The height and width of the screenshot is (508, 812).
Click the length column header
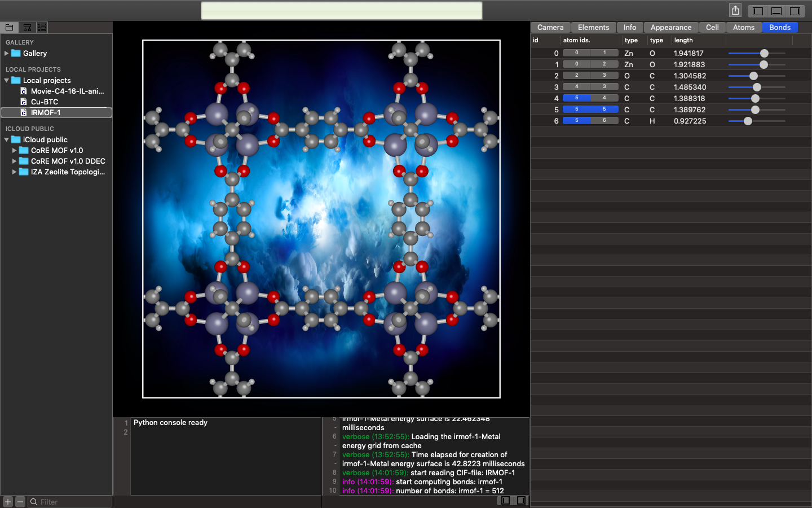pyautogui.click(x=683, y=40)
